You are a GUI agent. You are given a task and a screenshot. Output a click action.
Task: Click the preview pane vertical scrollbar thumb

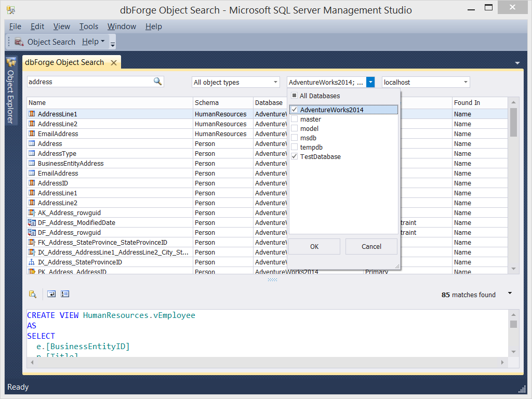[x=513, y=324]
